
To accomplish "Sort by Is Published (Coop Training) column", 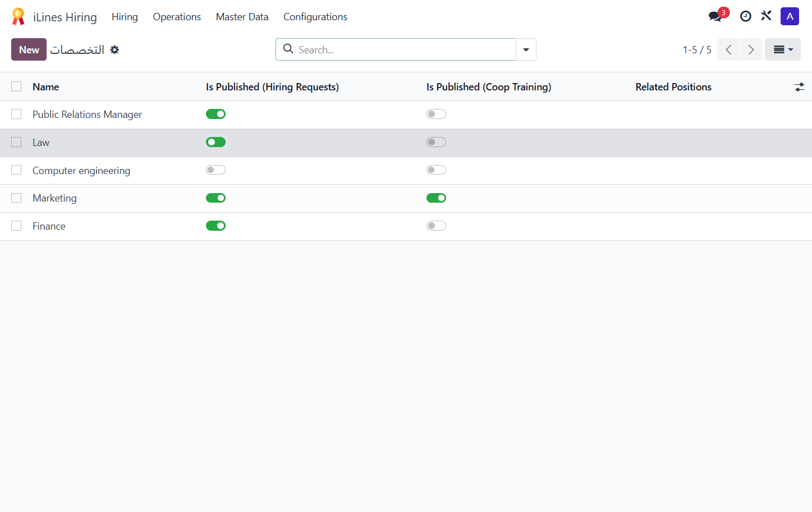I will click(489, 87).
